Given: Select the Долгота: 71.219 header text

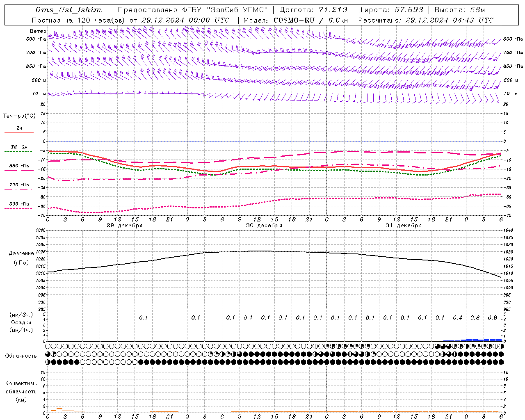Looking at the screenshot, I should point(313,10).
